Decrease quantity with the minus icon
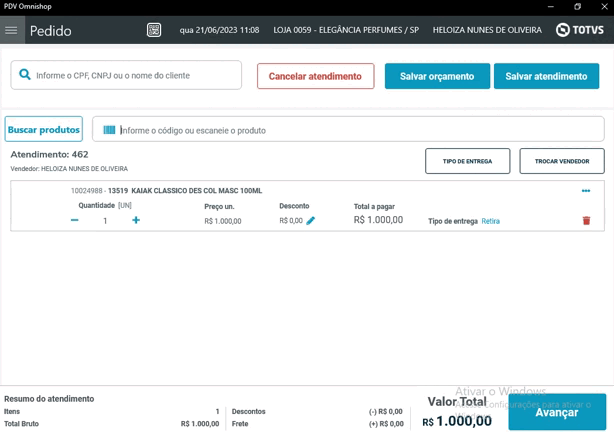Image resolution: width=614 pixels, height=438 pixels. tap(74, 220)
